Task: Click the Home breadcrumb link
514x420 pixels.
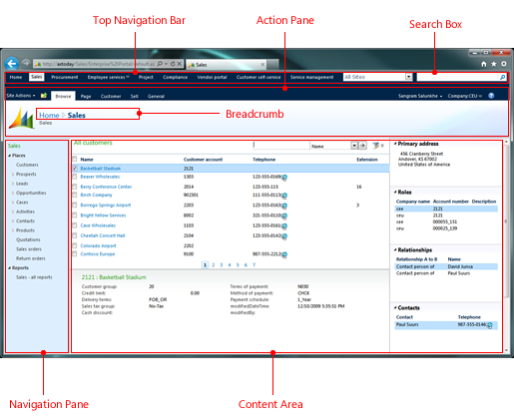Action: coord(49,115)
